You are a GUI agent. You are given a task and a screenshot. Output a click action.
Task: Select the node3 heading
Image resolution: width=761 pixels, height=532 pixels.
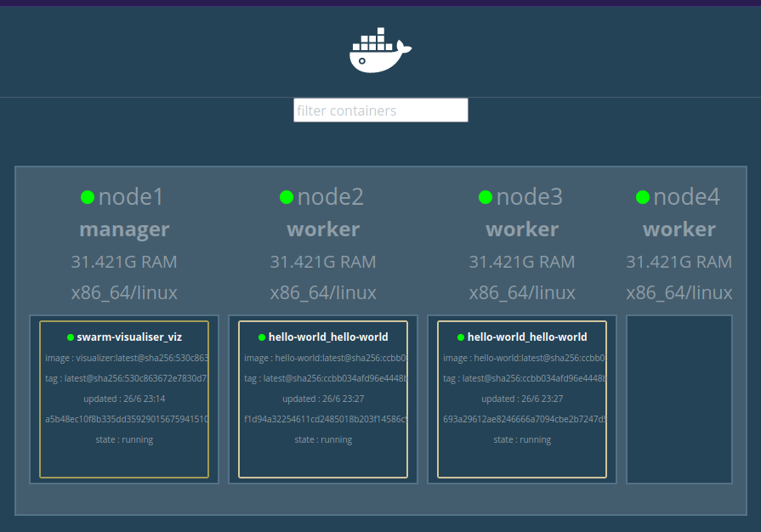[x=530, y=197]
